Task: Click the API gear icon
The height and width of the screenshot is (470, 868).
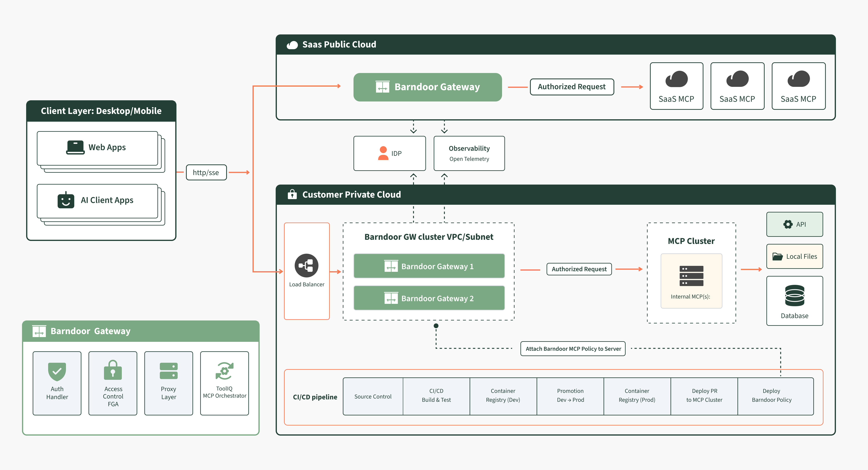Action: click(788, 224)
